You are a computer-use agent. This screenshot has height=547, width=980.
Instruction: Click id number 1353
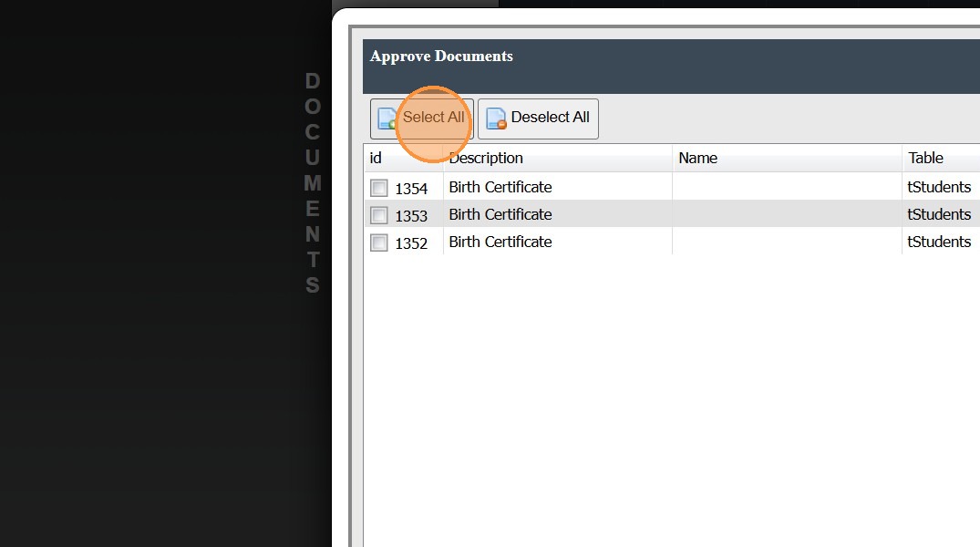(x=411, y=216)
